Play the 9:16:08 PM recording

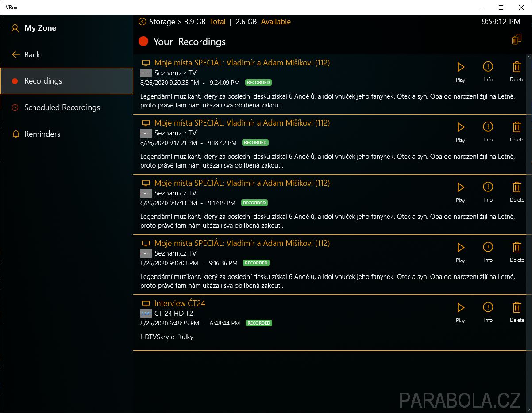click(460, 248)
